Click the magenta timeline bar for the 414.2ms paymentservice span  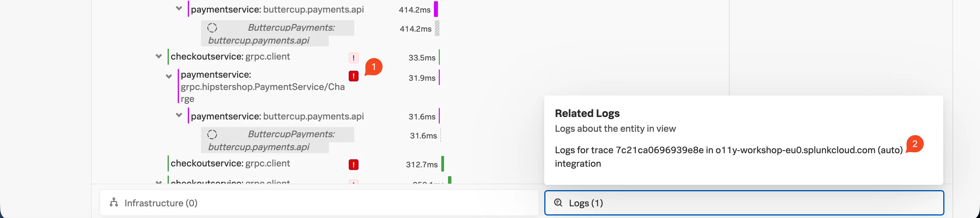[x=436, y=9]
